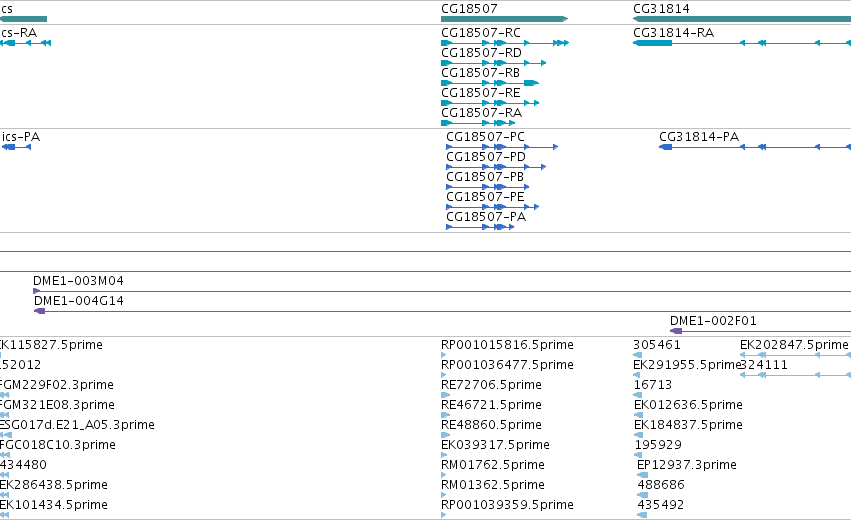The image size is (851, 520).
Task: Open protein CG18507-PE label
Action: point(485,197)
